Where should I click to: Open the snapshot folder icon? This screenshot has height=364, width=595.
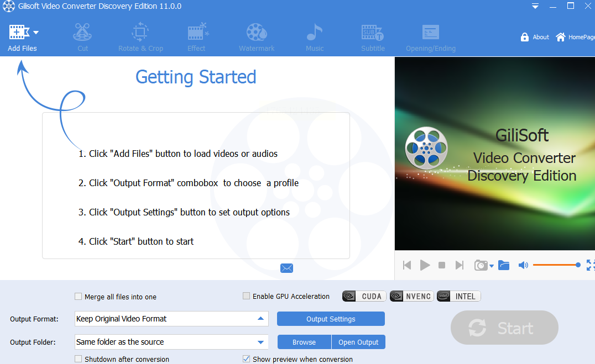point(504,265)
